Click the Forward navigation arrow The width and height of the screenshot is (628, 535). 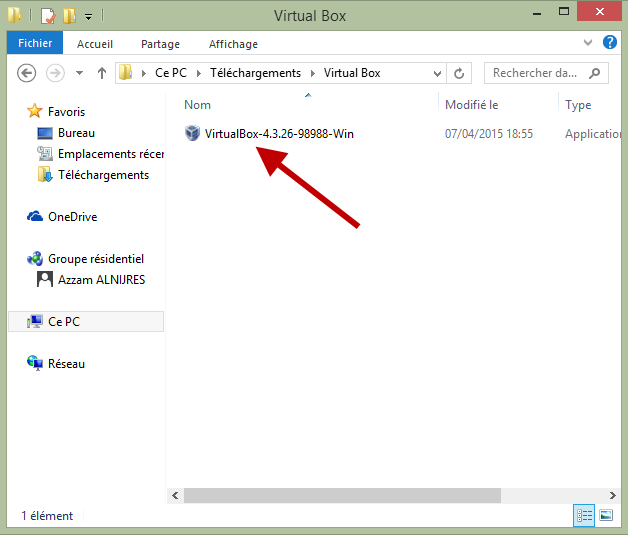coord(55,73)
